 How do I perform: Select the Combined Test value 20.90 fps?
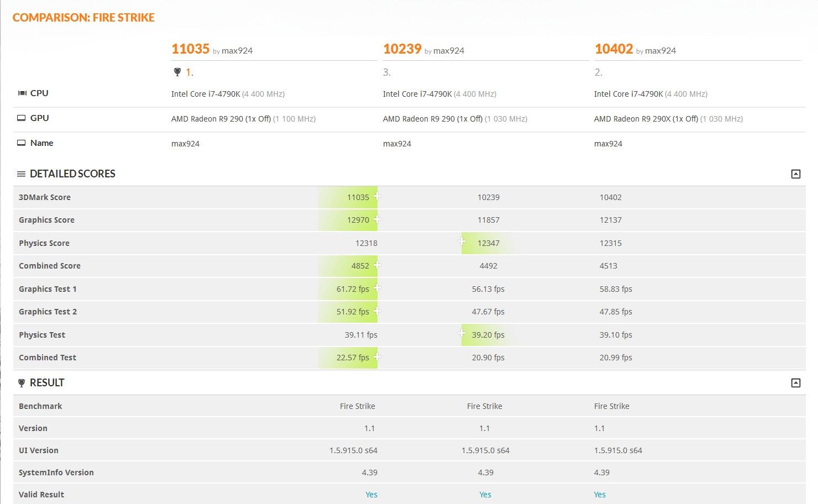[488, 358]
